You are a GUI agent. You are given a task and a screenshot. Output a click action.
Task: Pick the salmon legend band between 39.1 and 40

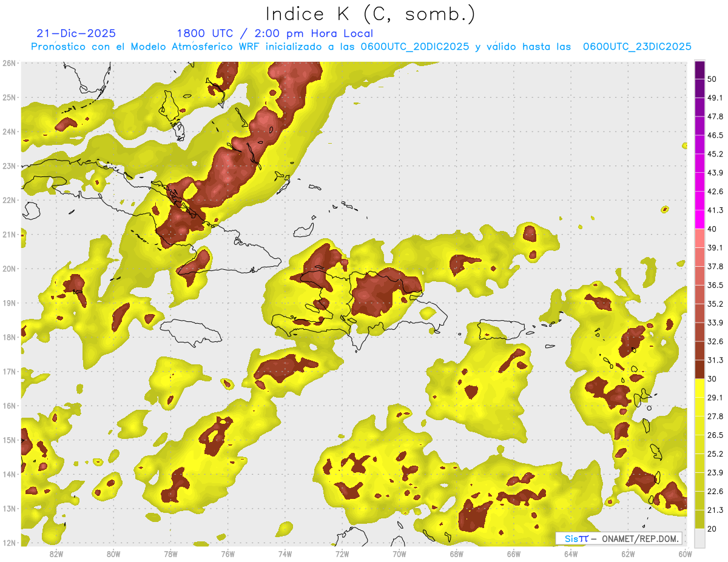pyautogui.click(x=699, y=238)
